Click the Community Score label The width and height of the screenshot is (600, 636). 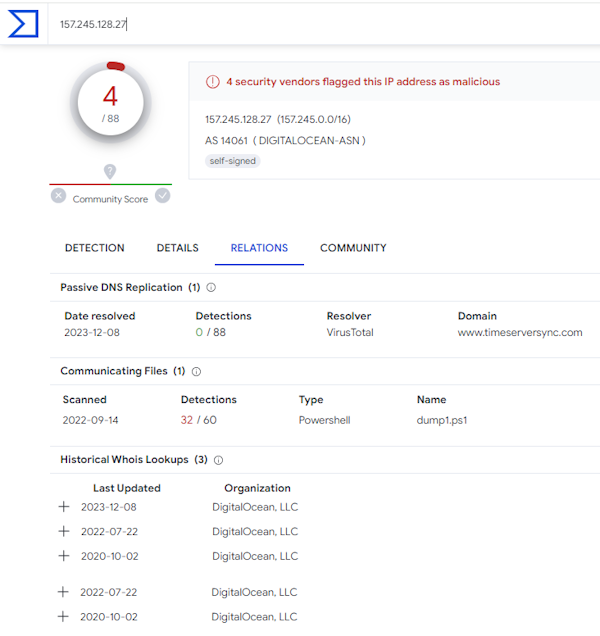click(110, 199)
